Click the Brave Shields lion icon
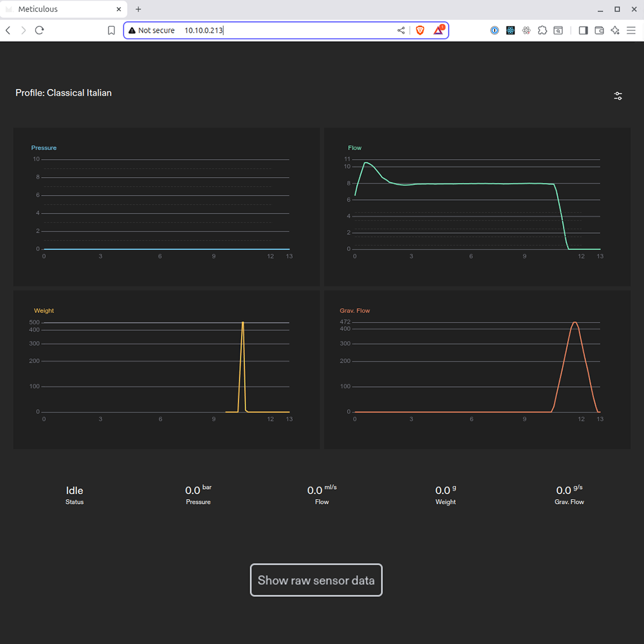Screen dimensions: 644x644 [420, 30]
